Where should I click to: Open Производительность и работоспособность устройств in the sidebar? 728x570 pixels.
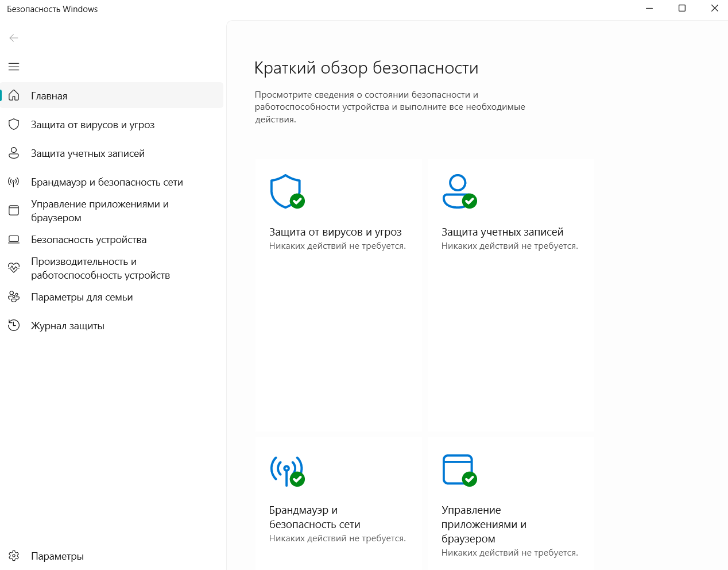pyautogui.click(x=112, y=268)
